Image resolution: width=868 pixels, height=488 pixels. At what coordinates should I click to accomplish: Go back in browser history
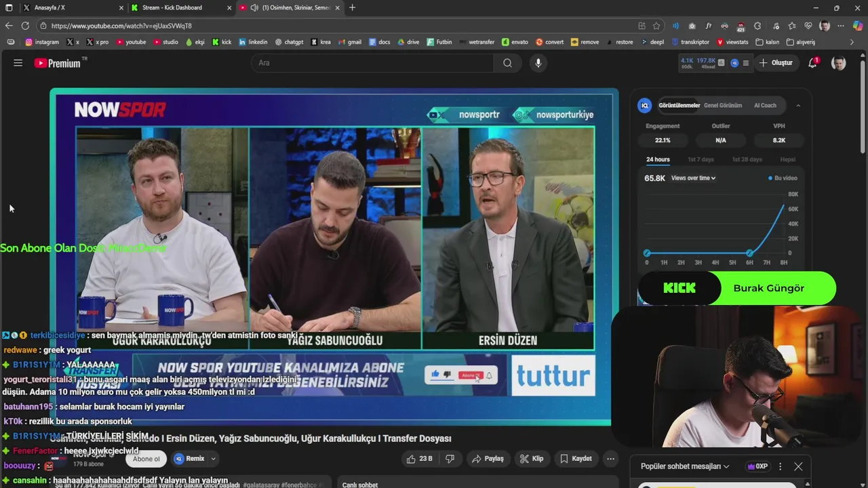click(9, 26)
